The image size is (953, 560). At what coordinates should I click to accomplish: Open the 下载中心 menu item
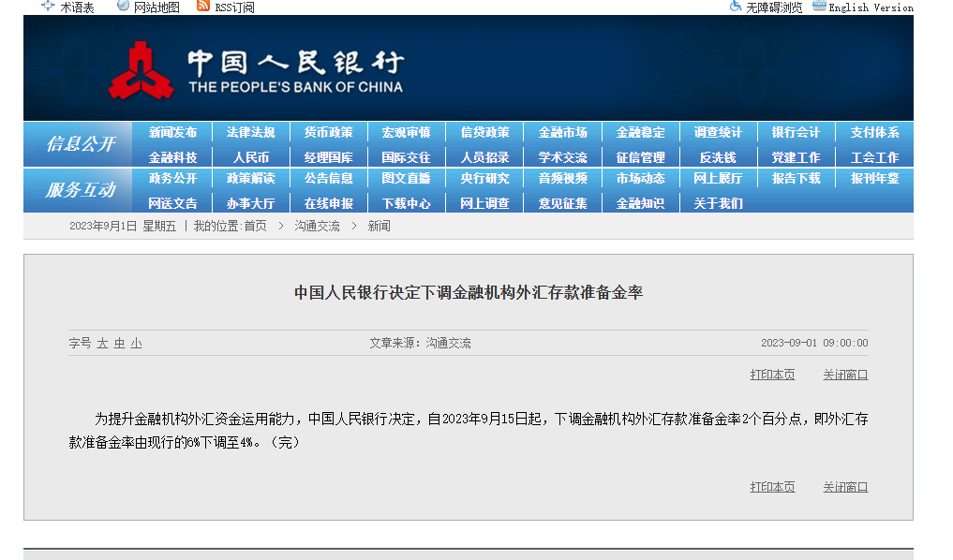(x=407, y=203)
